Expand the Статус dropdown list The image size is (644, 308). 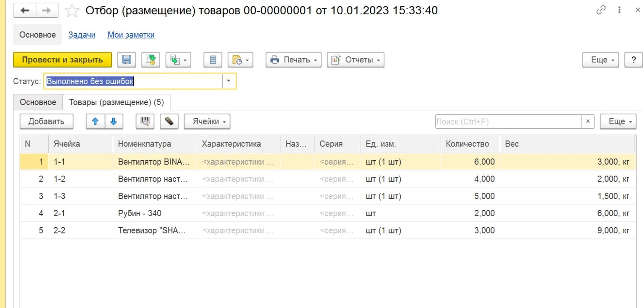point(229,81)
